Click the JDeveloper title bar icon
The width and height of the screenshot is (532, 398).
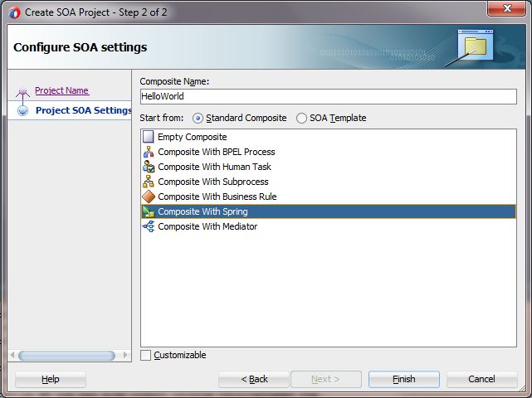pos(14,13)
